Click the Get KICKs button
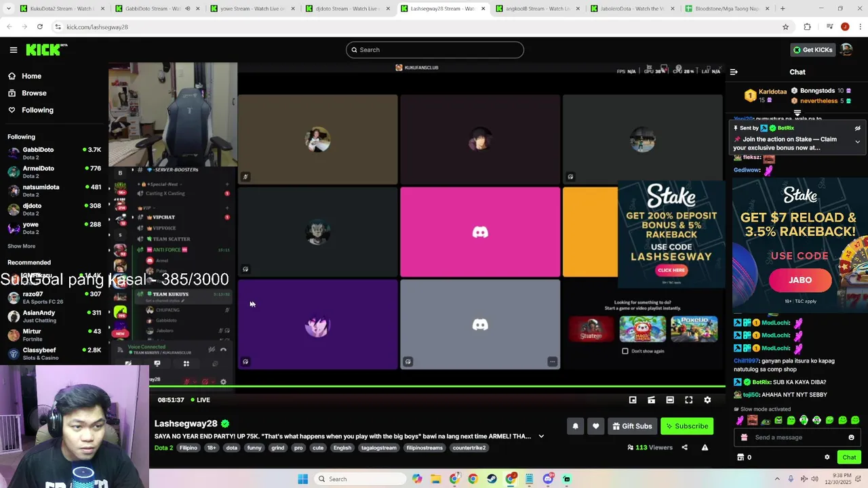This screenshot has width=868, height=488. pos(812,49)
